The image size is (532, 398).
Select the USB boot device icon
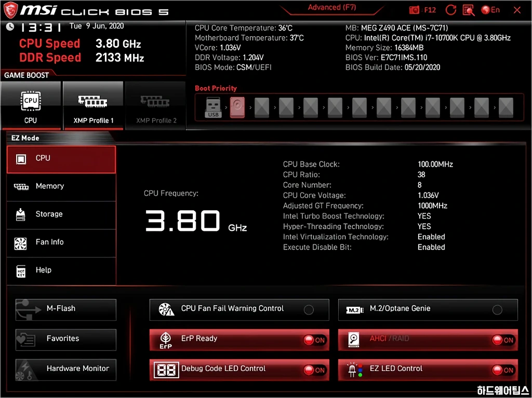pyautogui.click(x=213, y=107)
